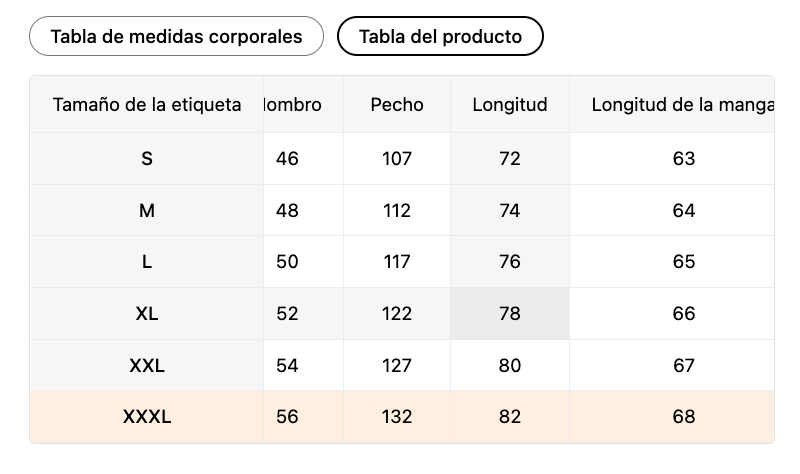
Task: Click the Pecho column header
Action: (397, 104)
